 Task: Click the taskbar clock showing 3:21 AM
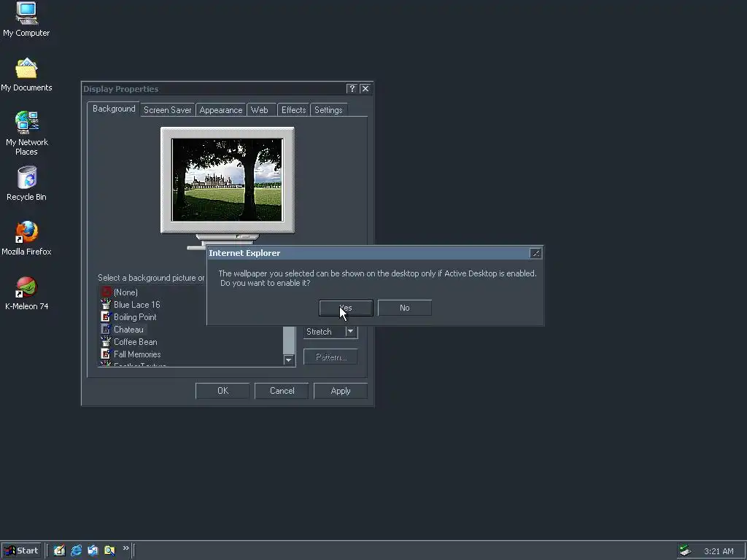[x=719, y=551]
